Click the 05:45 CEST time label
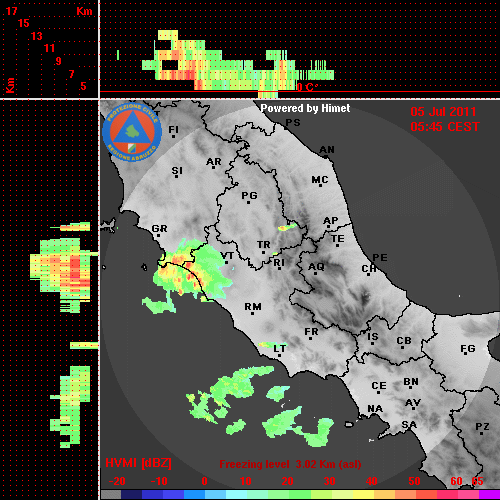This screenshot has height=500, width=500. point(445,127)
